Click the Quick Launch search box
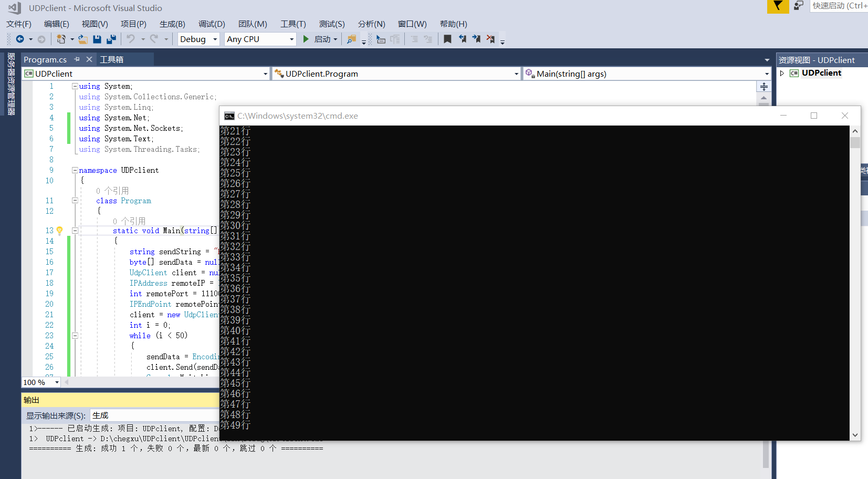868x479 pixels. pos(839,6)
